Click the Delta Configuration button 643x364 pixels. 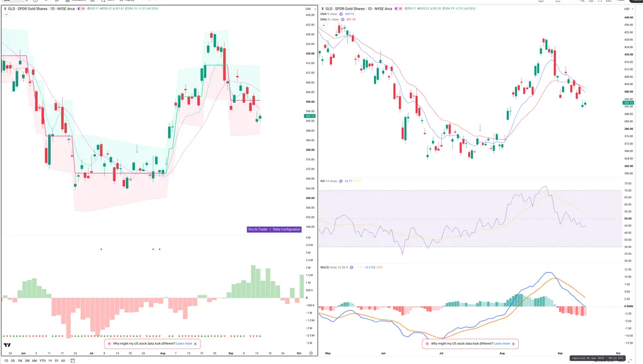coord(287,229)
